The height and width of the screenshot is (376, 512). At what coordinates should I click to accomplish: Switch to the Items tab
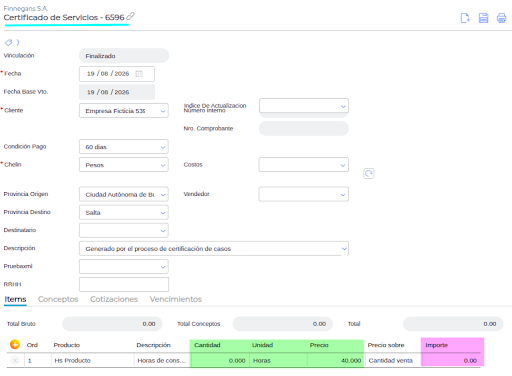[x=15, y=299]
